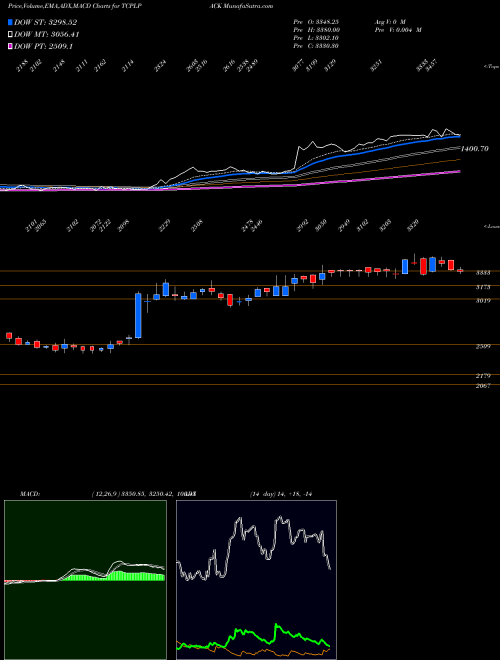This screenshot has width=500, height=660.
Task: Click the '(14 day) 14, +18, -14' ADX text
Action: [280, 494]
